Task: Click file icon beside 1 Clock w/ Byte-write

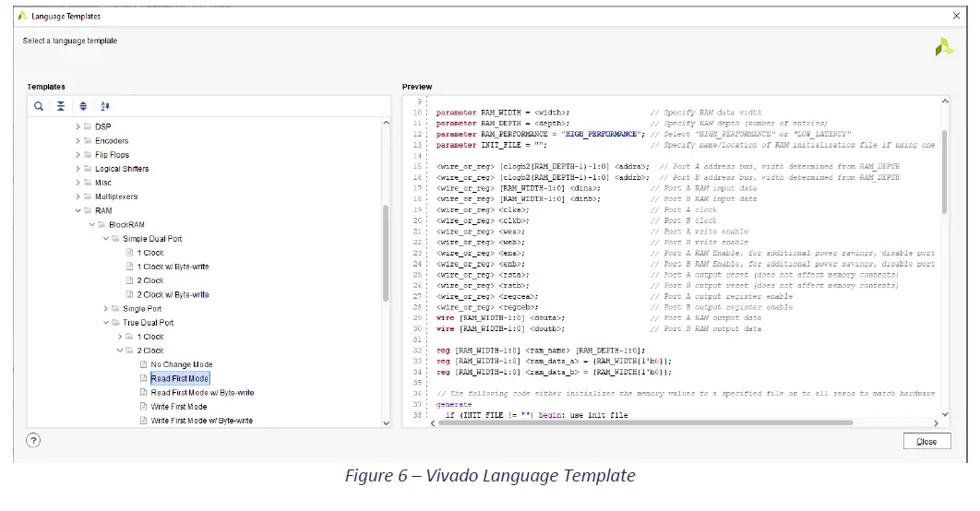Action: pos(130,267)
